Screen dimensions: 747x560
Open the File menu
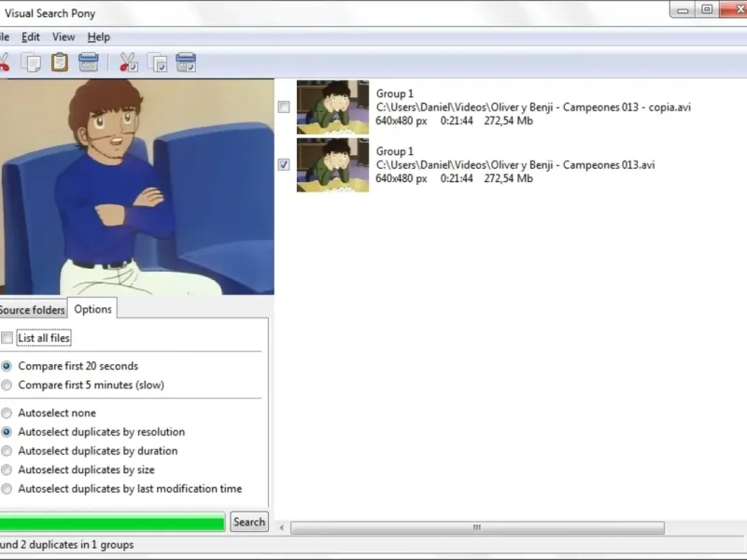[x=5, y=37]
